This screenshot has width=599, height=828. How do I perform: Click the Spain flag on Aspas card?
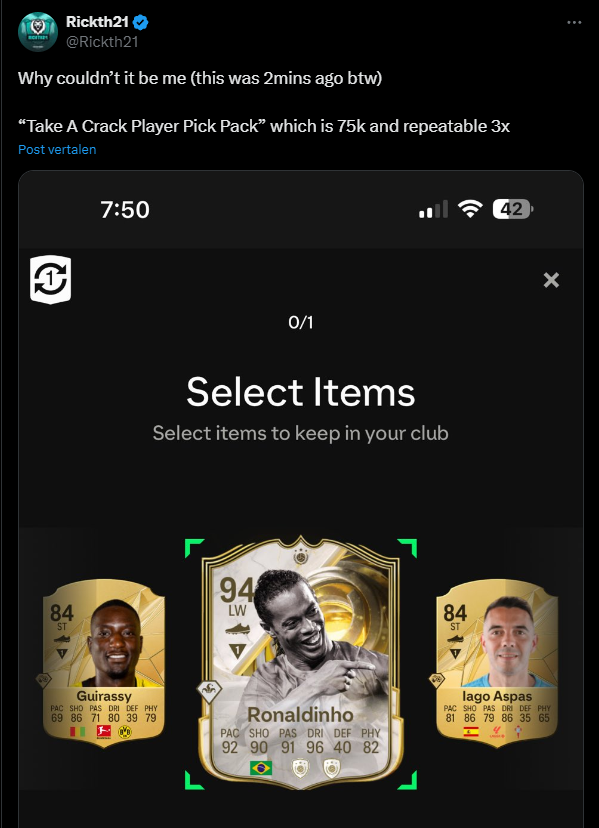click(x=471, y=732)
